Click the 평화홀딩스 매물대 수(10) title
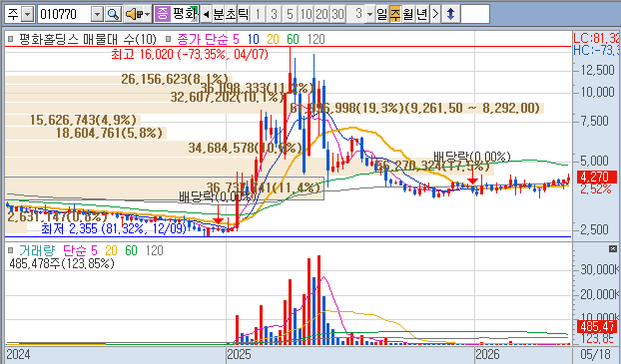The image size is (621, 364). (x=88, y=39)
